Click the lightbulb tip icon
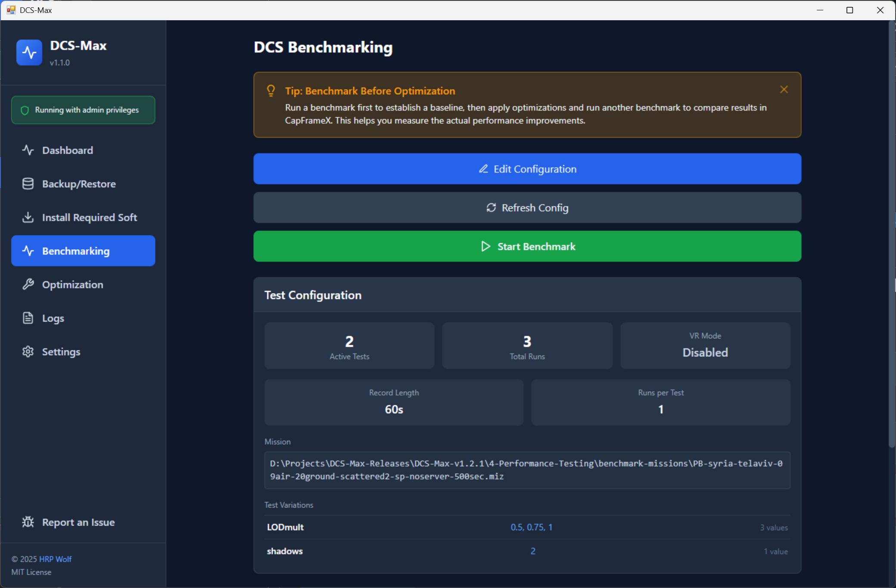 pyautogui.click(x=271, y=90)
